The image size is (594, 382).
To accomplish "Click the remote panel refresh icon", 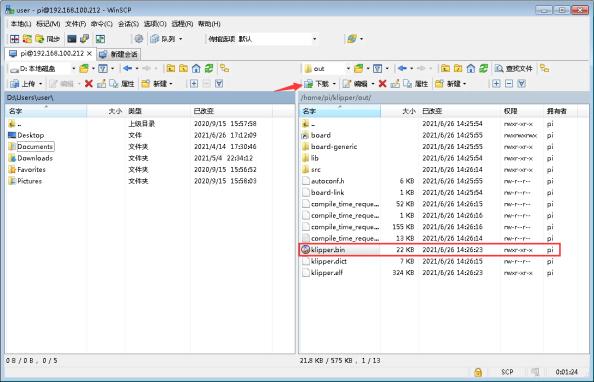I will pos(483,69).
